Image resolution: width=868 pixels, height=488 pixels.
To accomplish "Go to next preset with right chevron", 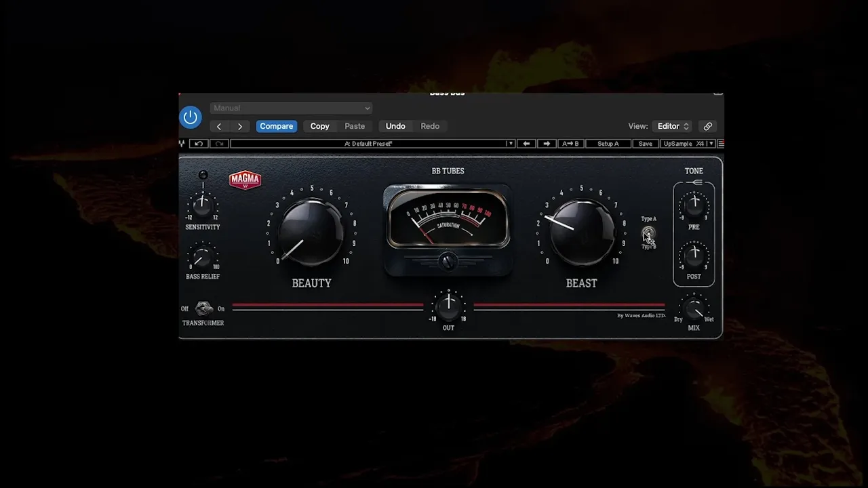I will tap(240, 127).
